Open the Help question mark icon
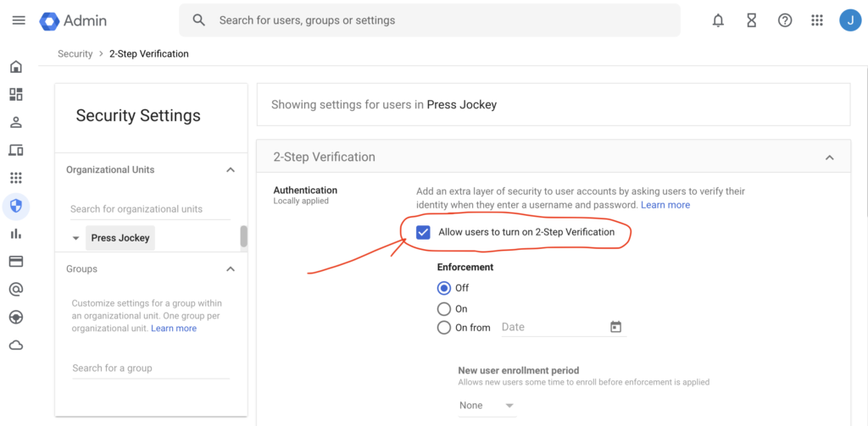 [785, 20]
